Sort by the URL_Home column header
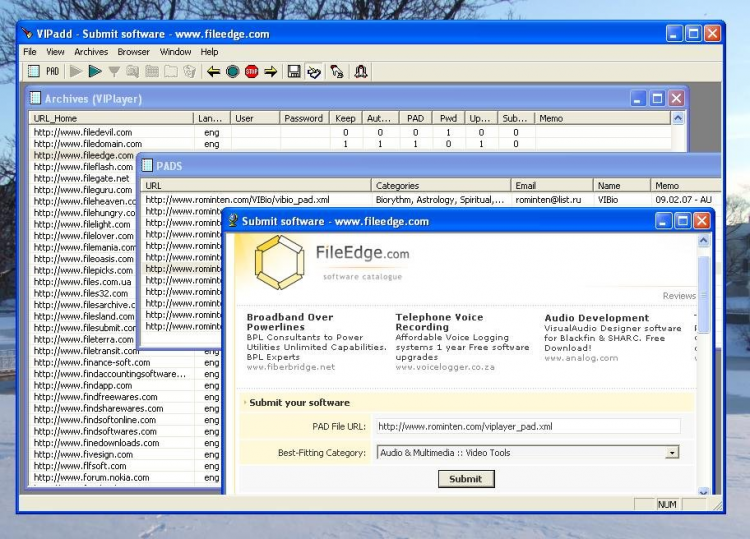This screenshot has width=750, height=539. (110, 118)
